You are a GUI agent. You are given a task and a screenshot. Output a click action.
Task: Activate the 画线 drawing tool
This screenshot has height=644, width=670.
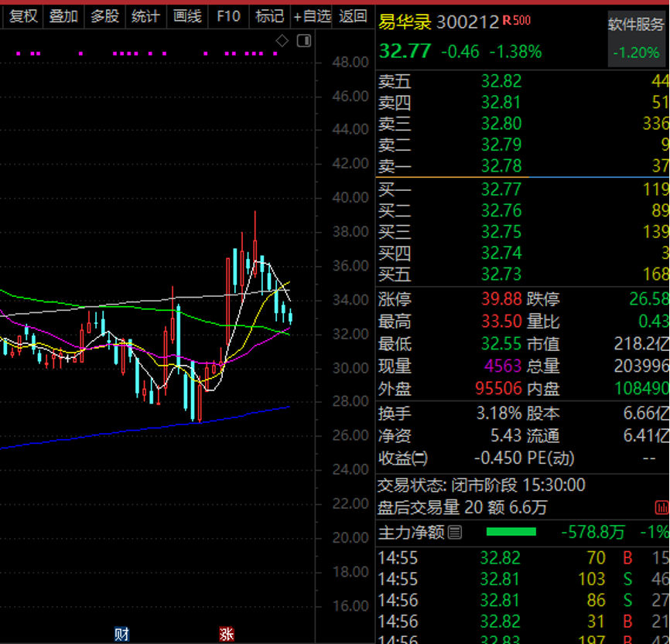pyautogui.click(x=187, y=17)
